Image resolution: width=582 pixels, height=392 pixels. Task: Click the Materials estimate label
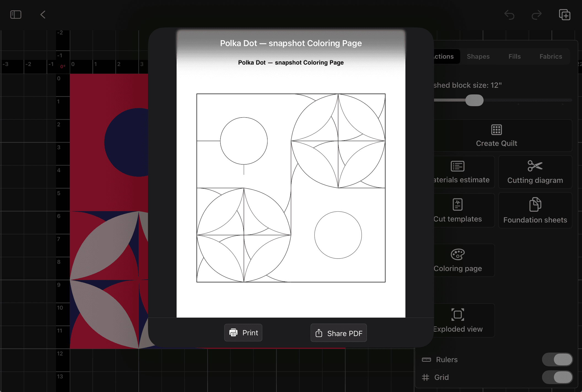pyautogui.click(x=462, y=180)
